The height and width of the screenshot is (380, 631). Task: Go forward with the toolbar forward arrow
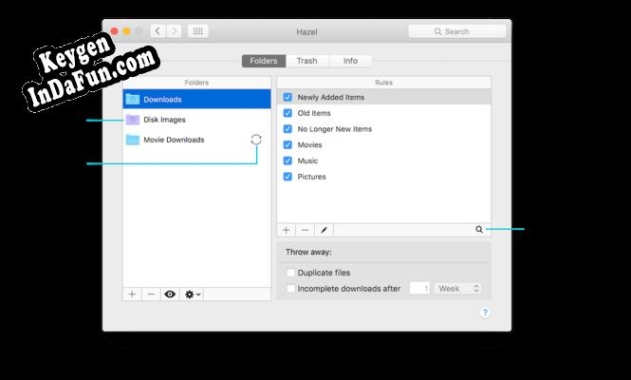coord(174,31)
